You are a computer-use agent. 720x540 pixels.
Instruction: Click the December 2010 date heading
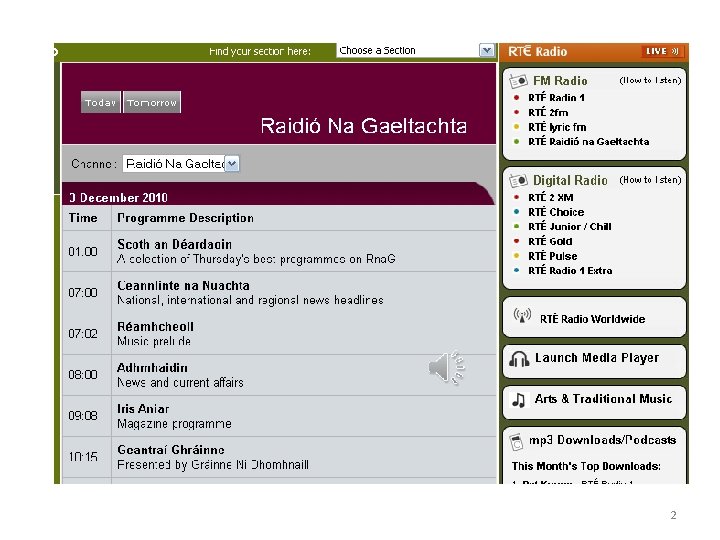[118, 198]
